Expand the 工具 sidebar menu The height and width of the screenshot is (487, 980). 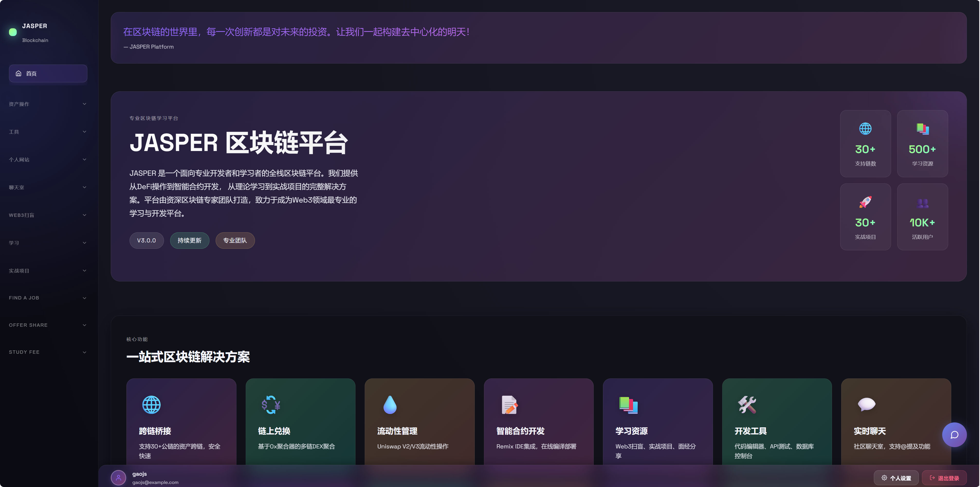(x=48, y=131)
